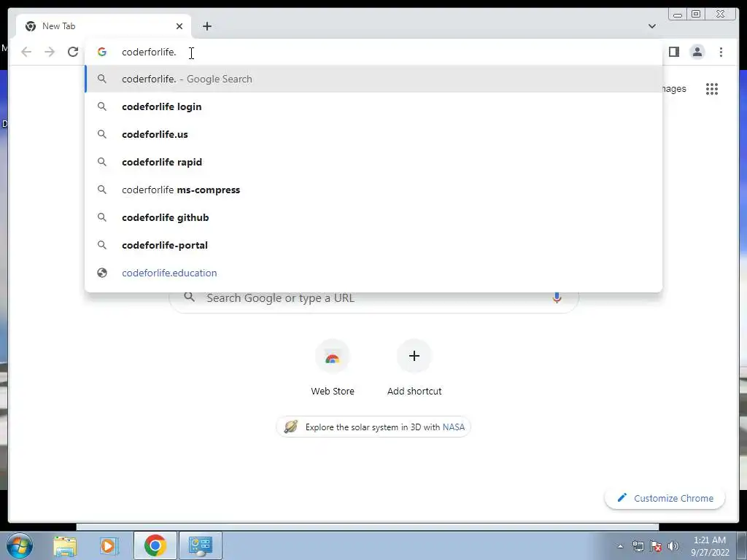Open the NASA link in promo
747x560 pixels.
click(453, 427)
